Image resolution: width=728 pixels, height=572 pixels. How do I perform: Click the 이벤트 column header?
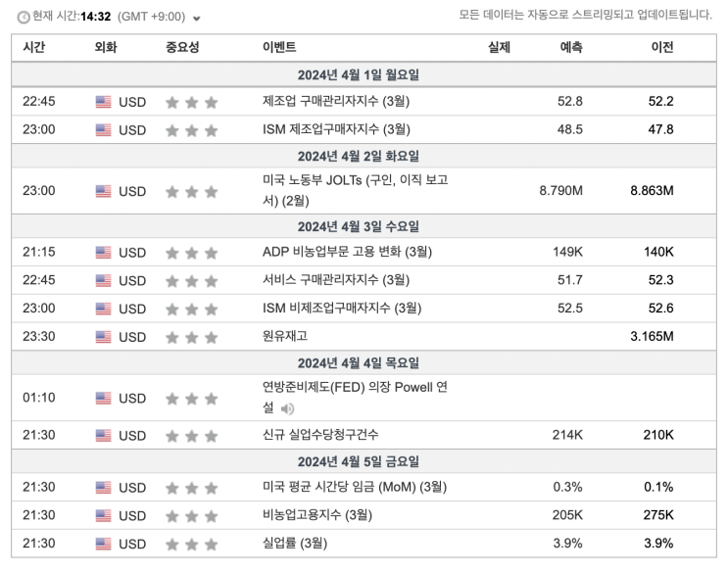tap(279, 47)
